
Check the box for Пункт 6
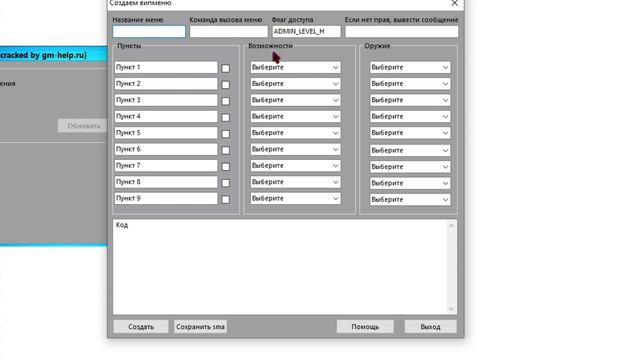coord(225,150)
